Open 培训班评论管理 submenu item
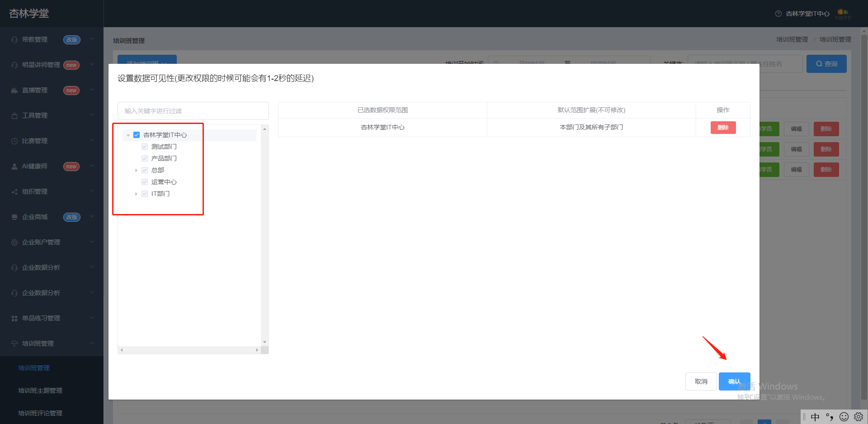This screenshot has height=424, width=868. pyautogui.click(x=40, y=413)
